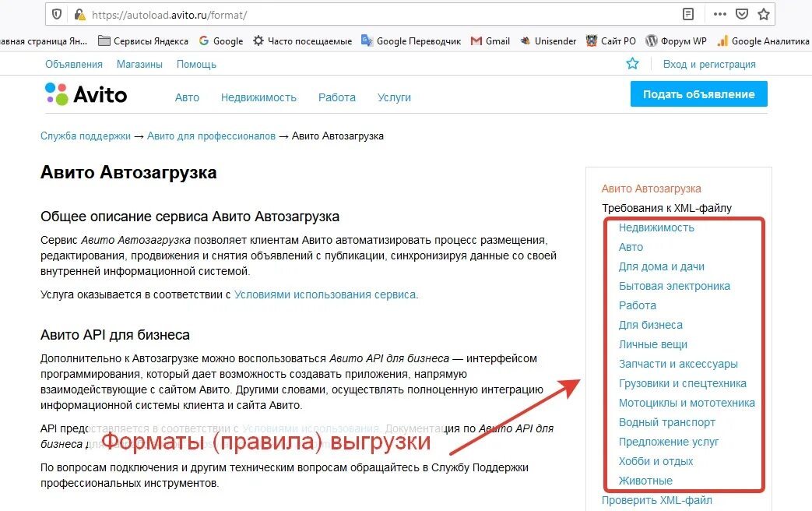Open Google Аналитика bookmark
The image size is (812, 511).
(763, 41)
